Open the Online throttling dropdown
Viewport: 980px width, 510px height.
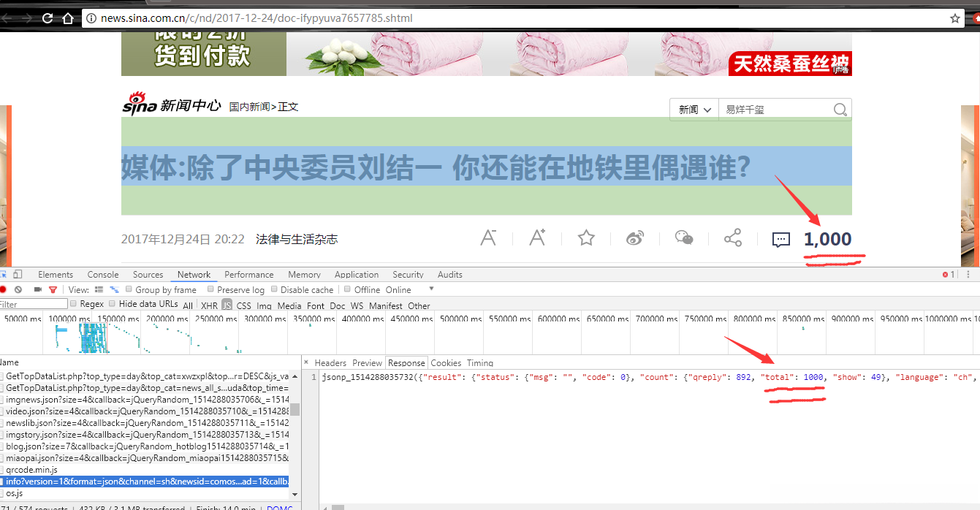(x=409, y=289)
